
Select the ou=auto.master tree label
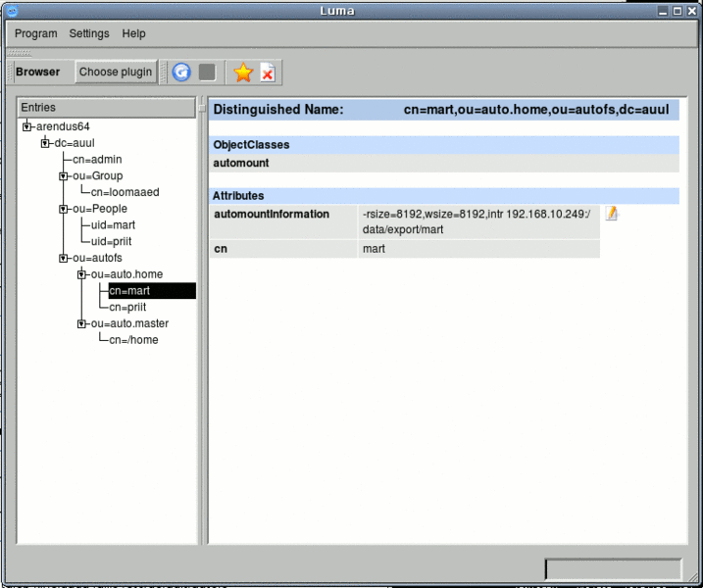[130, 323]
